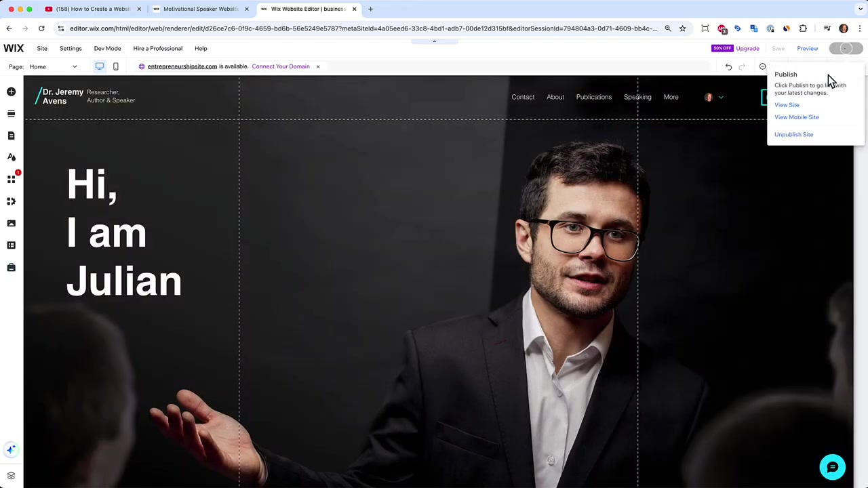The width and height of the screenshot is (868, 488).
Task: Bookmark this page with star icon
Action: 683,28
